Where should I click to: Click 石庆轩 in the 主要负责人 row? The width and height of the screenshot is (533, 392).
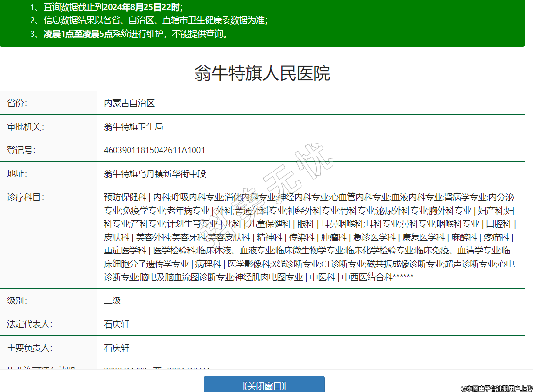click(116, 348)
